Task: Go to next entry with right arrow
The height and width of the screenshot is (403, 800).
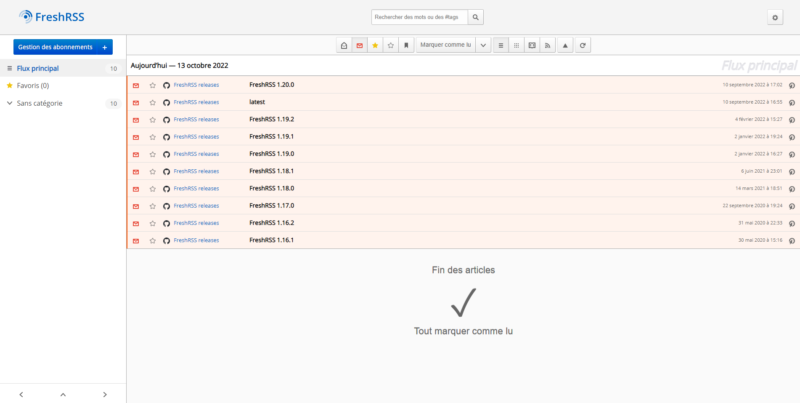Action: tap(105, 394)
